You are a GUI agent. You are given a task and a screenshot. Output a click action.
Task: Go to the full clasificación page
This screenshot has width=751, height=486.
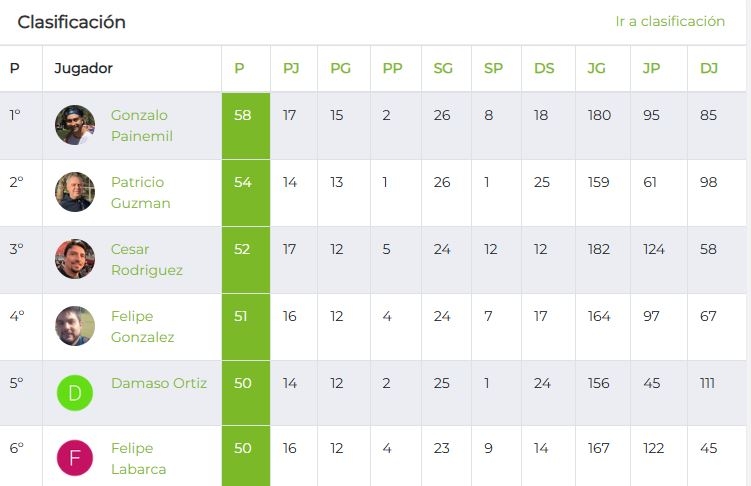click(670, 22)
